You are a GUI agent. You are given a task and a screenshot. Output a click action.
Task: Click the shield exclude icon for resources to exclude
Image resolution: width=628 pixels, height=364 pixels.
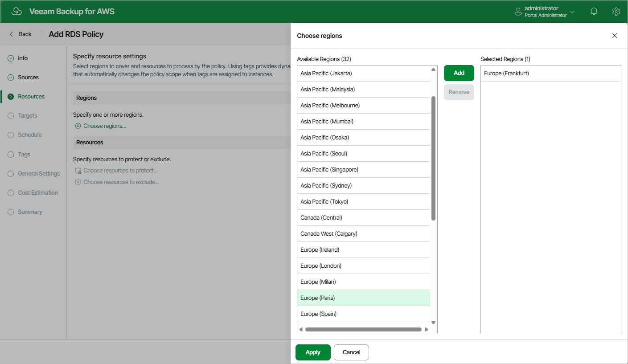point(78,182)
